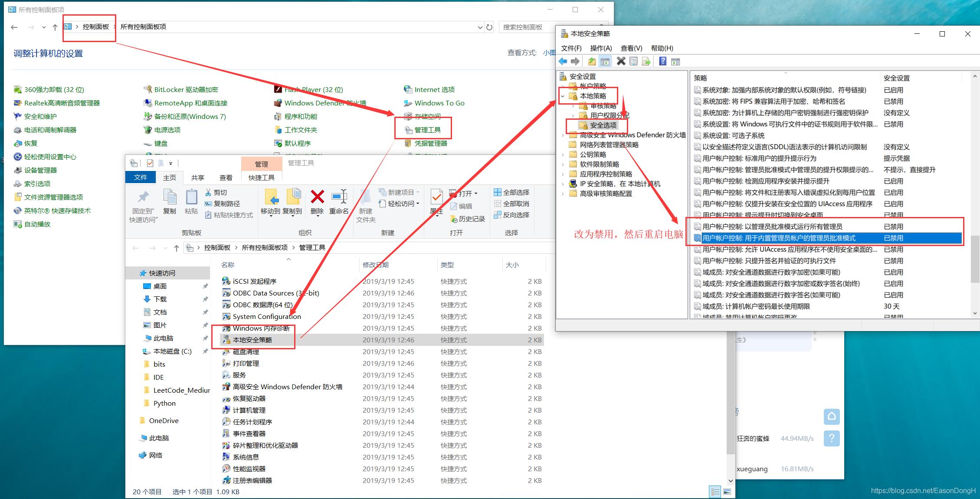The image size is (980, 499).
Task: Switch to the 共享 ribbon tab
Action: tap(198, 177)
